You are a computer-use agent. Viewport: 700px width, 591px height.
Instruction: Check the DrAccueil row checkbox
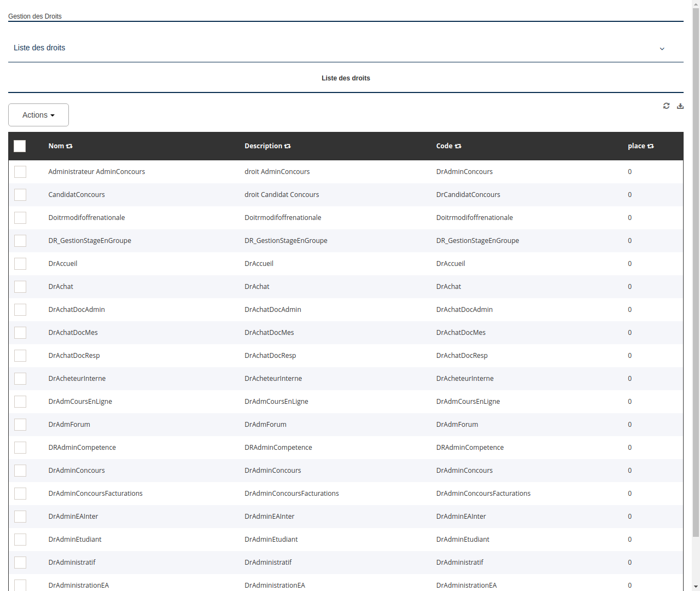tap(20, 263)
